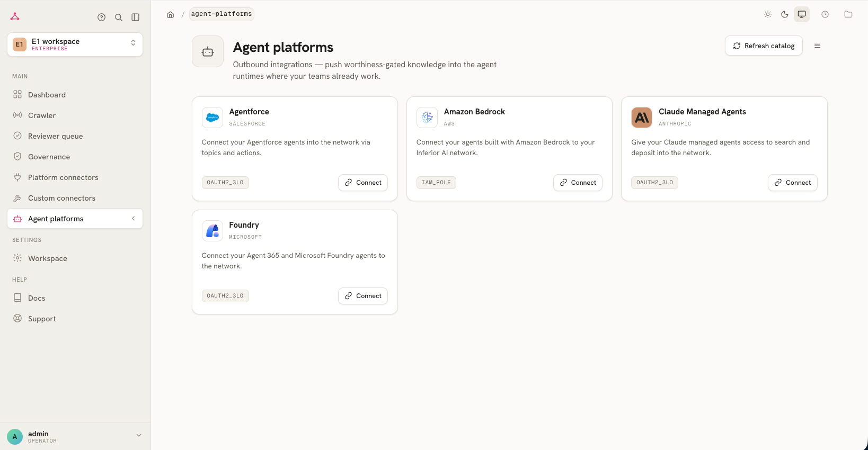
Task: Click the Claude Managed Agents title
Action: [x=702, y=112]
